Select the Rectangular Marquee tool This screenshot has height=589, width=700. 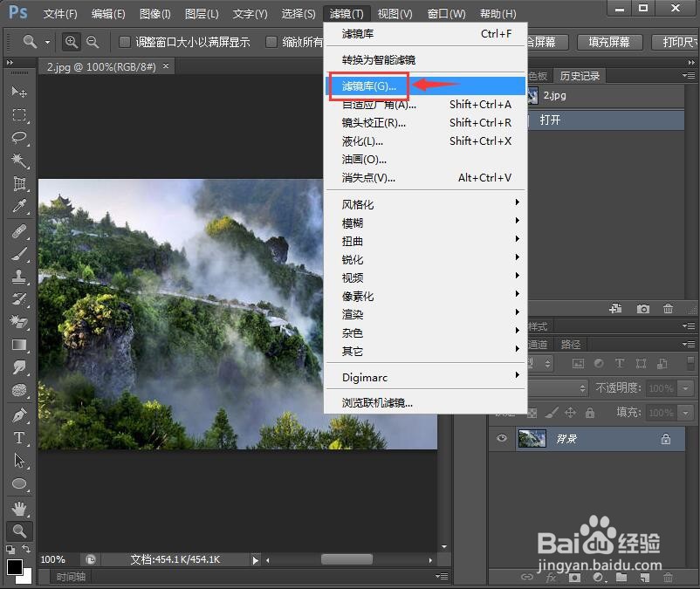18,114
